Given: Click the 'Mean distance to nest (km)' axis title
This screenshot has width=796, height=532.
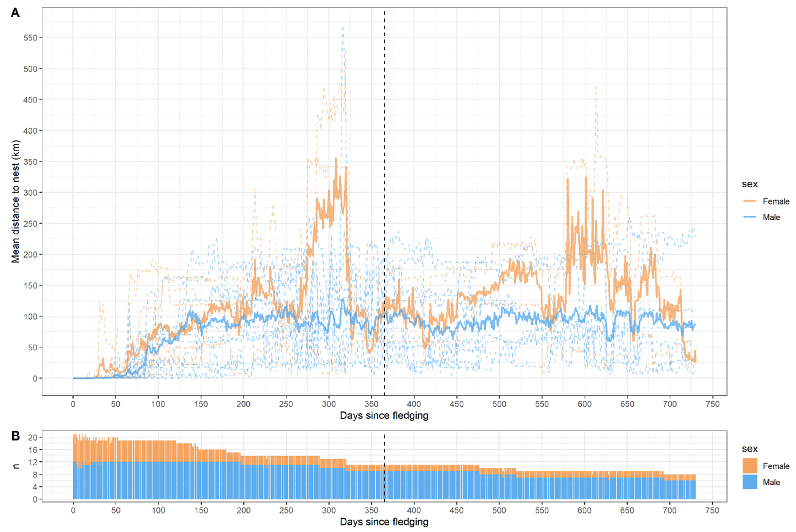Looking at the screenshot, I should (x=16, y=202).
